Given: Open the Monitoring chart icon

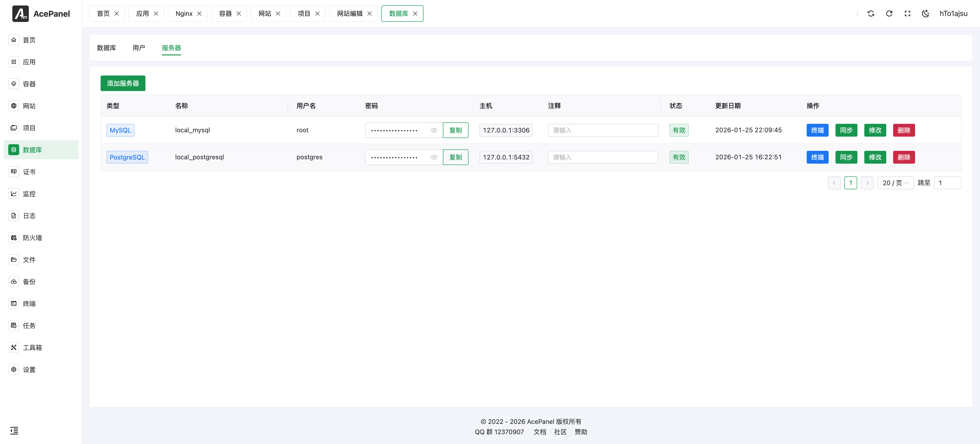Looking at the screenshot, I should coord(14,193).
